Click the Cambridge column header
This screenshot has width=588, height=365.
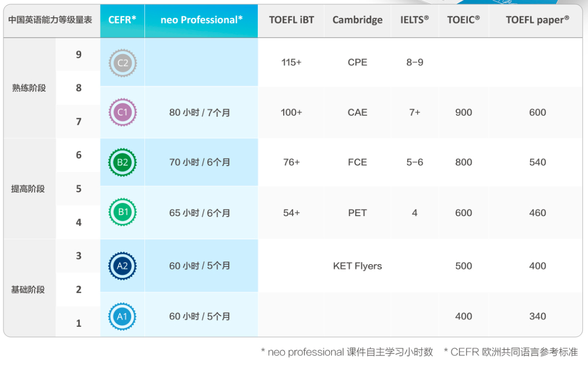[357, 20]
